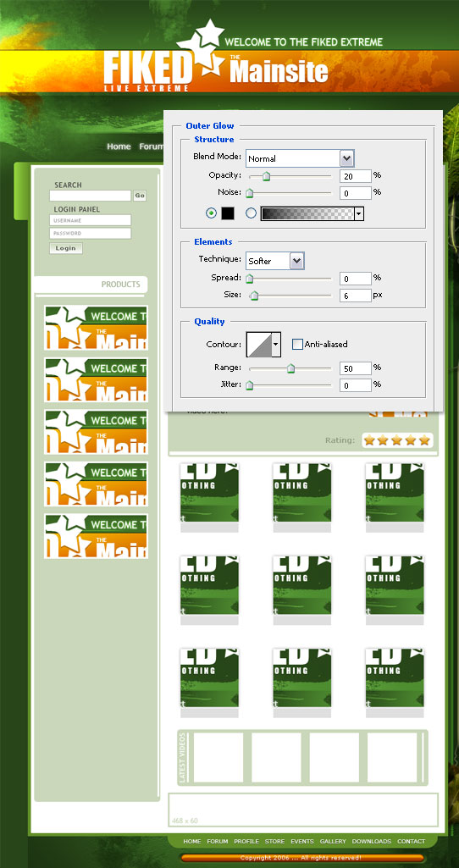Click the Go search button
The image size is (459, 868).
pyautogui.click(x=140, y=196)
